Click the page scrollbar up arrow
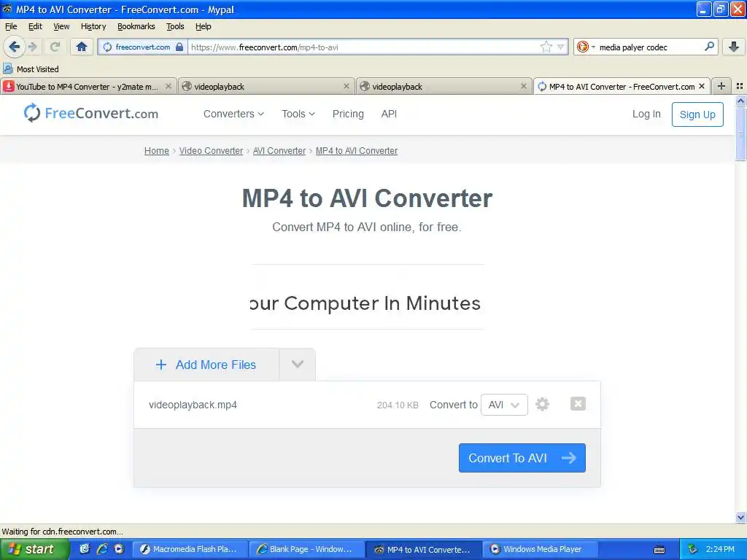 740,101
